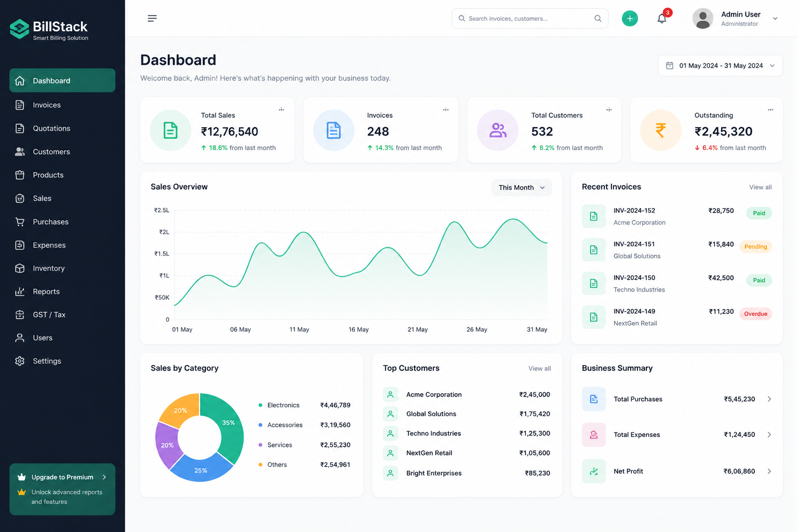The image size is (798, 532).
Task: Click the BillStack logo icon
Action: click(20, 29)
